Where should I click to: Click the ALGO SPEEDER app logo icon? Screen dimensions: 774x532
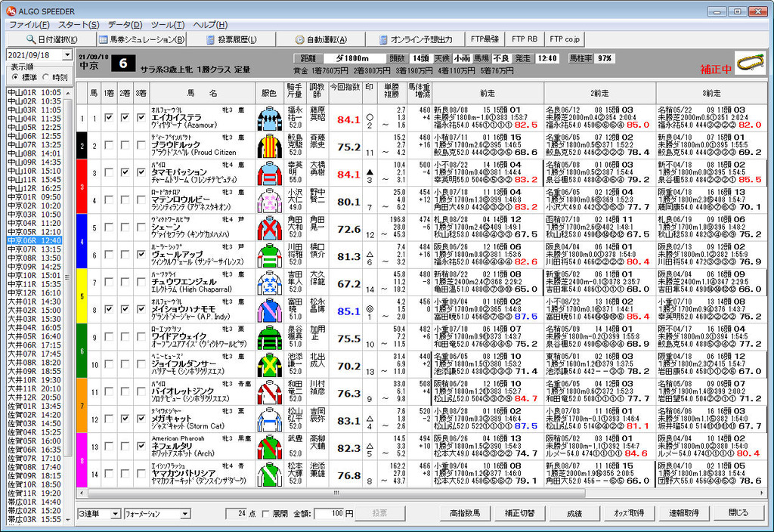11,11
